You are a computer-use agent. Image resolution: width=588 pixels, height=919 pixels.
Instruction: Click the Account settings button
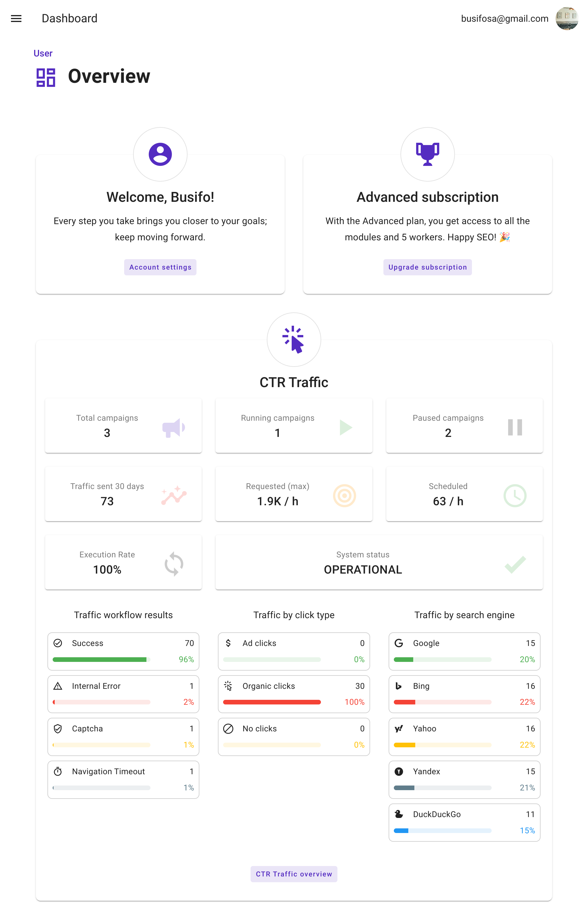(160, 267)
